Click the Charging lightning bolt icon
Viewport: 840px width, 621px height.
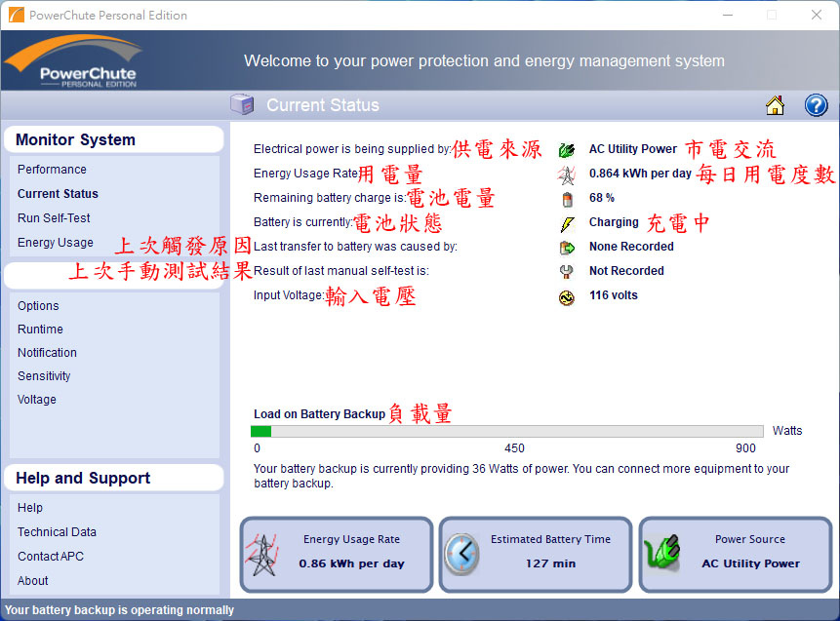[568, 224]
